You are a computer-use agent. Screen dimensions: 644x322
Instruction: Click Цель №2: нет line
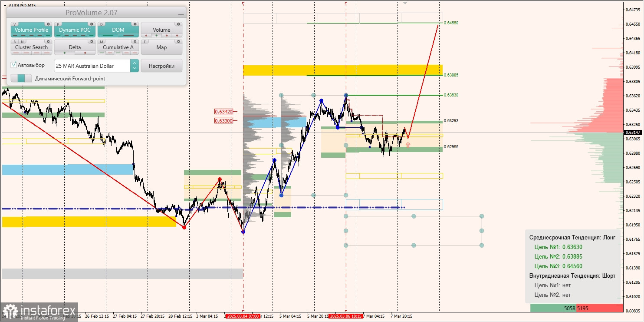(x=552, y=295)
